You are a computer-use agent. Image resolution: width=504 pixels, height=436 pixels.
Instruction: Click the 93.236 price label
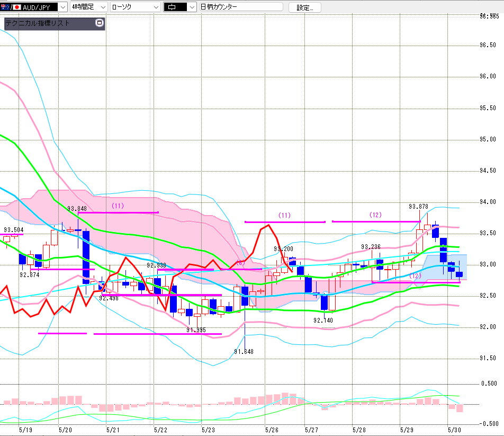coord(371,247)
